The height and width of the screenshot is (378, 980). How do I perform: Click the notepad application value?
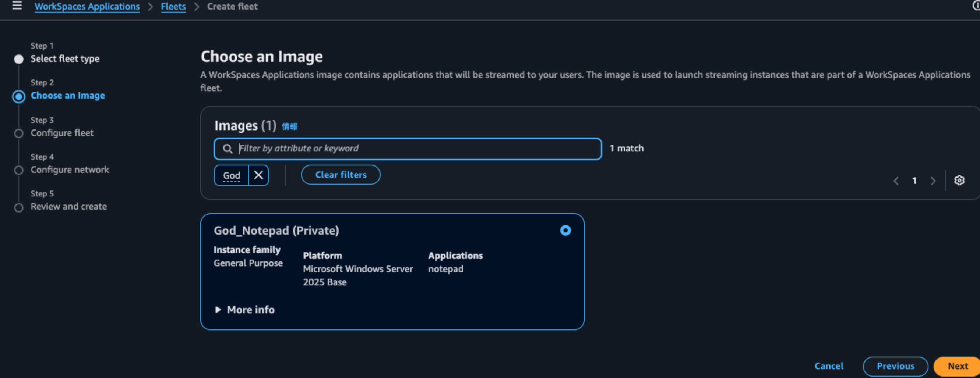(x=445, y=269)
